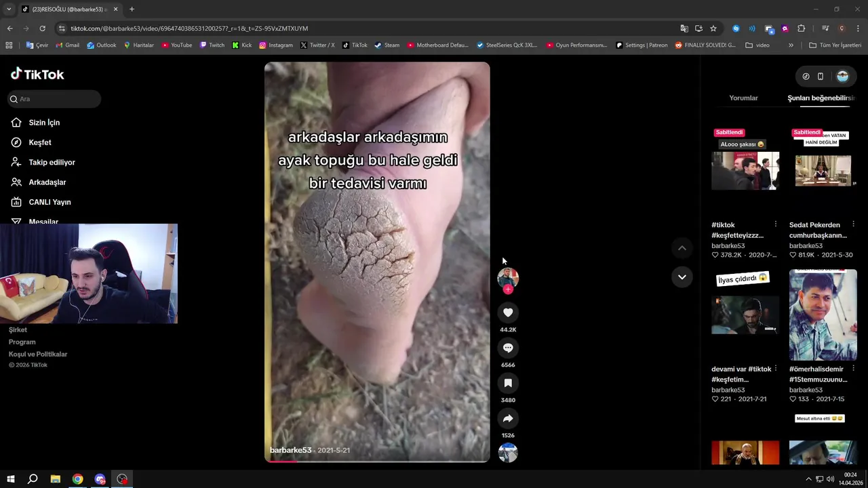
Task: Select the (23)REİSOĞLU browser tab
Action: click(x=70, y=9)
